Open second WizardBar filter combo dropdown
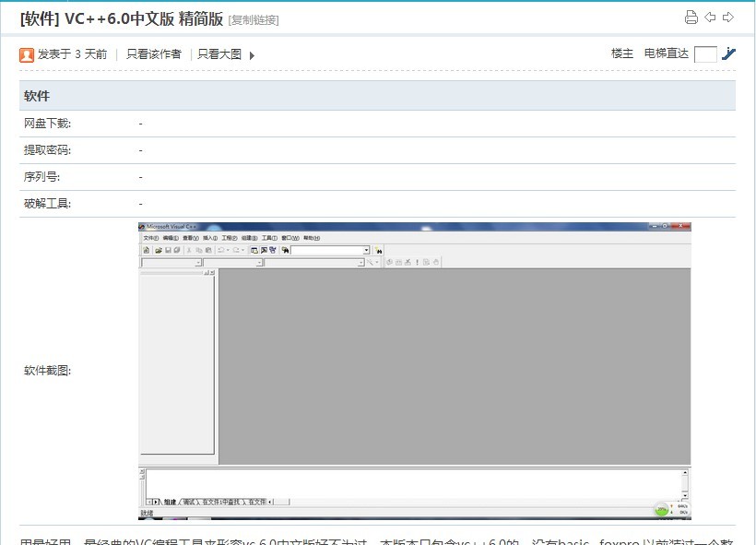756x545 pixels. (x=259, y=263)
